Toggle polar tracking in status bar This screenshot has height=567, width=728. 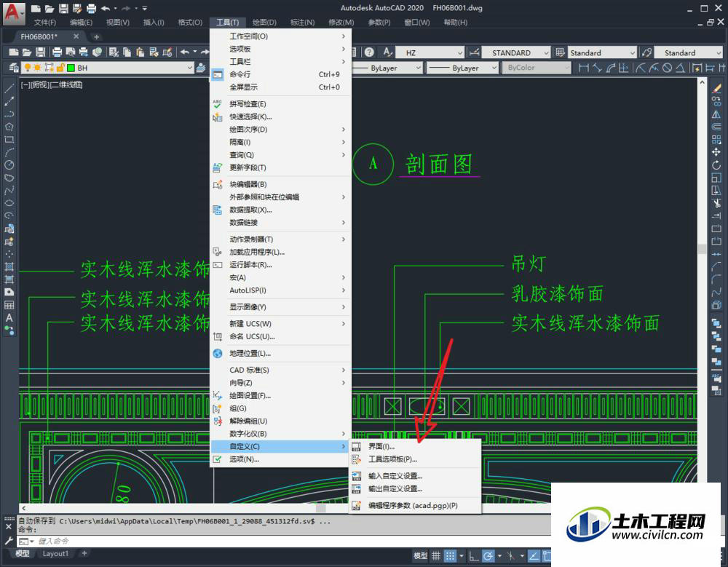(x=488, y=556)
